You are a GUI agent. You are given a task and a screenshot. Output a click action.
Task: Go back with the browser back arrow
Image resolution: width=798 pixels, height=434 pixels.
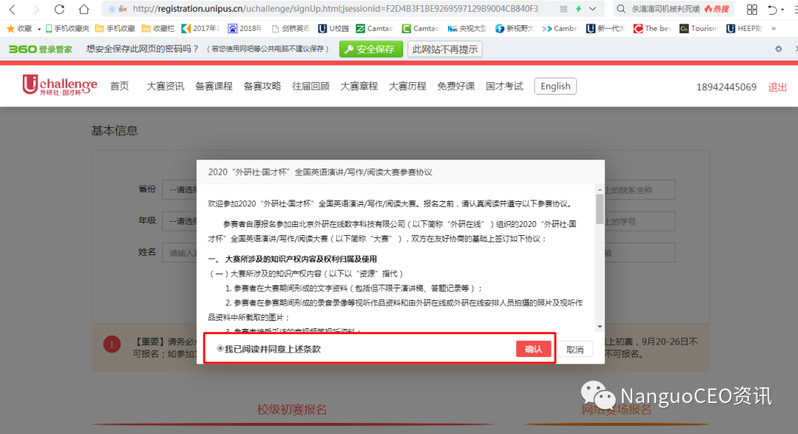coord(12,9)
